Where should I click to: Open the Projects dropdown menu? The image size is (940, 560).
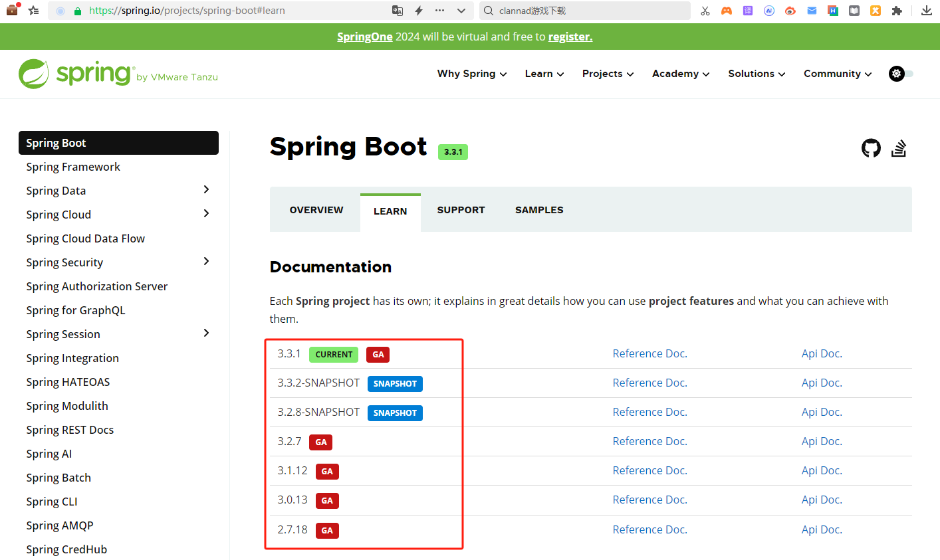coord(608,74)
